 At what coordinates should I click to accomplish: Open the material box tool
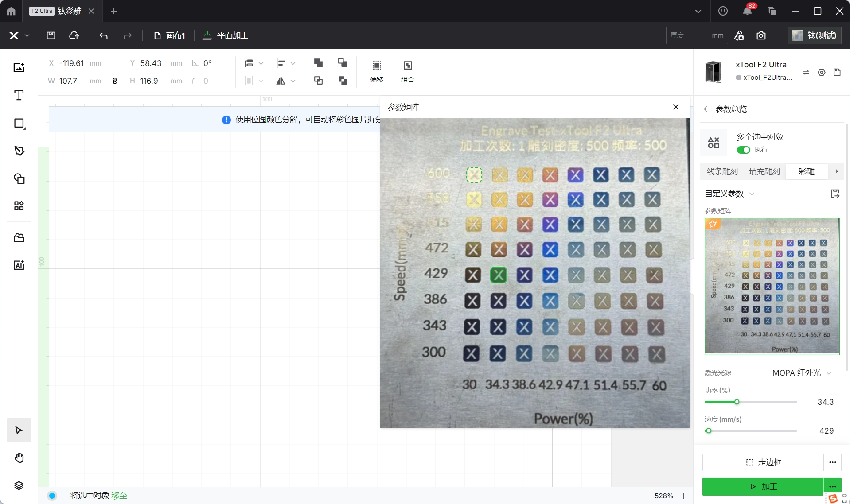click(19, 238)
